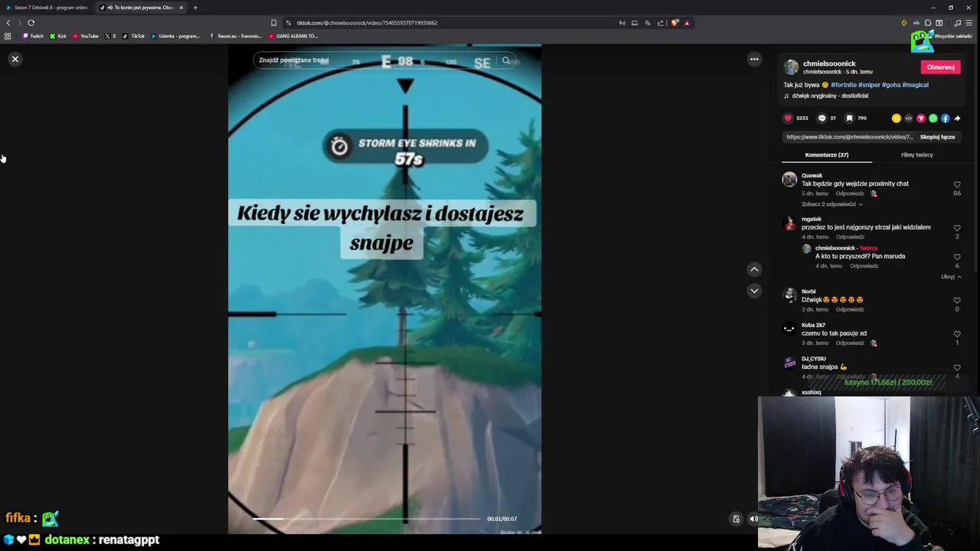Click Skopiuj łącze copy link button
The height and width of the screenshot is (551, 980).
(937, 137)
